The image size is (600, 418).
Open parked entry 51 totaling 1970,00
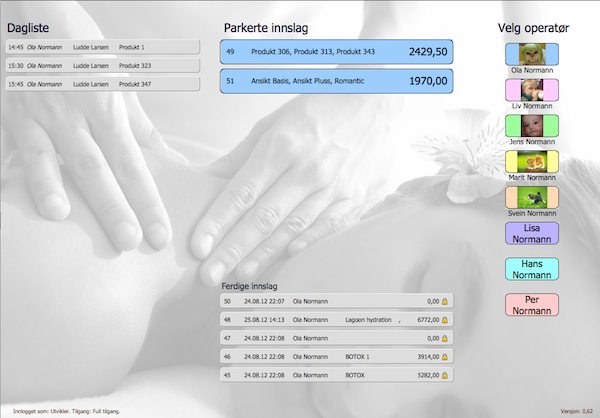tap(336, 81)
